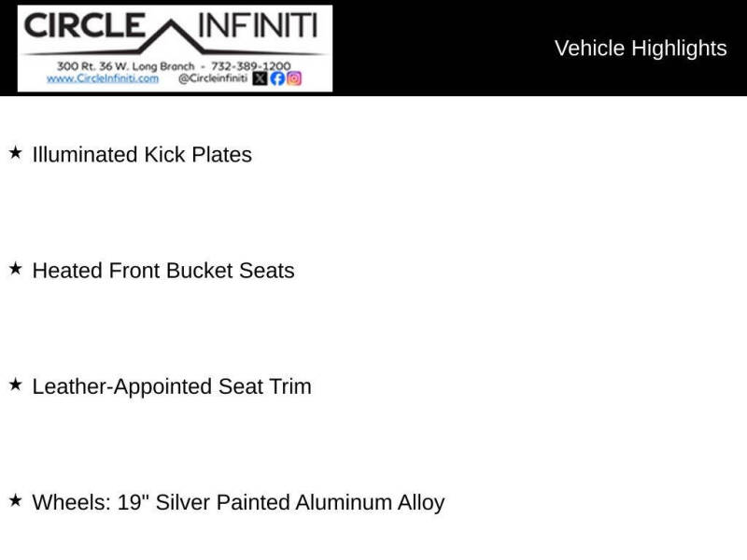Click the @Circleinfiniti social handle
This screenshot has height=560, width=747.
point(213,78)
